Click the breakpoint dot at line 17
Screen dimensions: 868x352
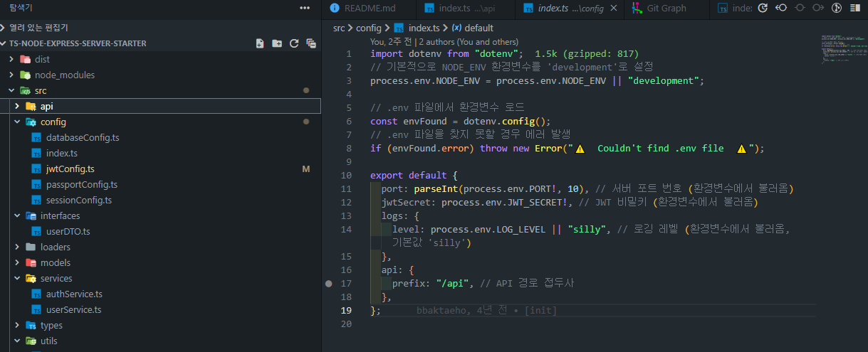(x=328, y=283)
